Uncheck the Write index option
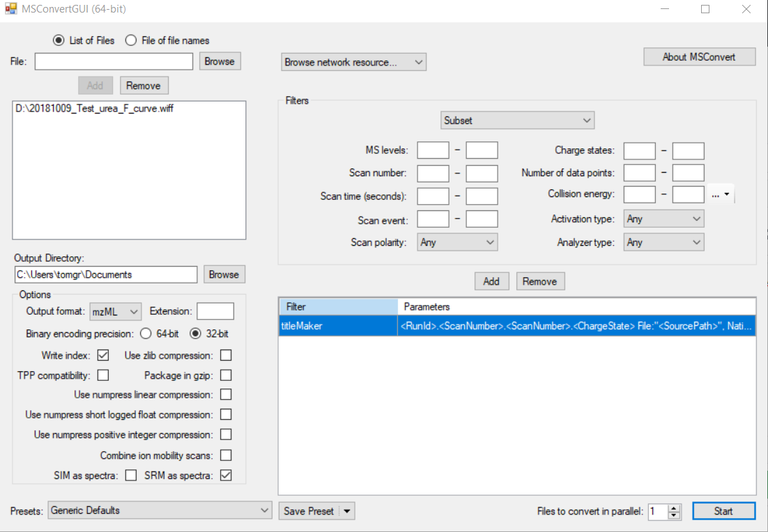768x532 pixels. click(x=102, y=354)
